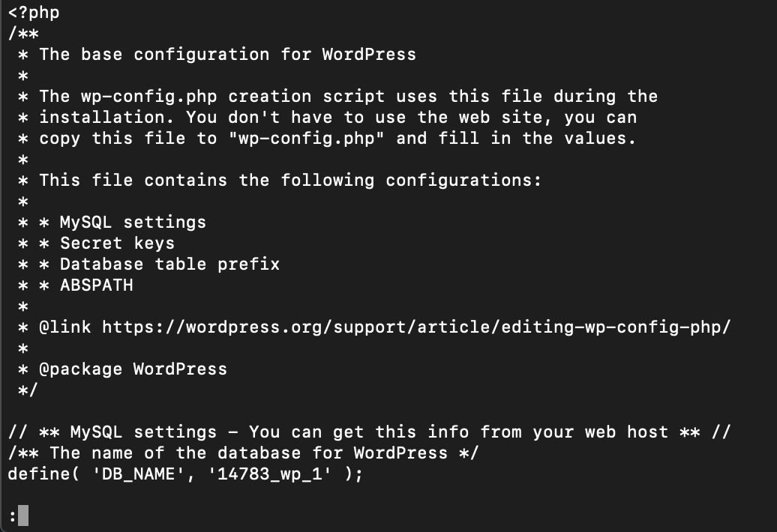Viewport: 777px width, 532px height.
Task: Click the ABSPATH list entry
Action: coord(96,285)
